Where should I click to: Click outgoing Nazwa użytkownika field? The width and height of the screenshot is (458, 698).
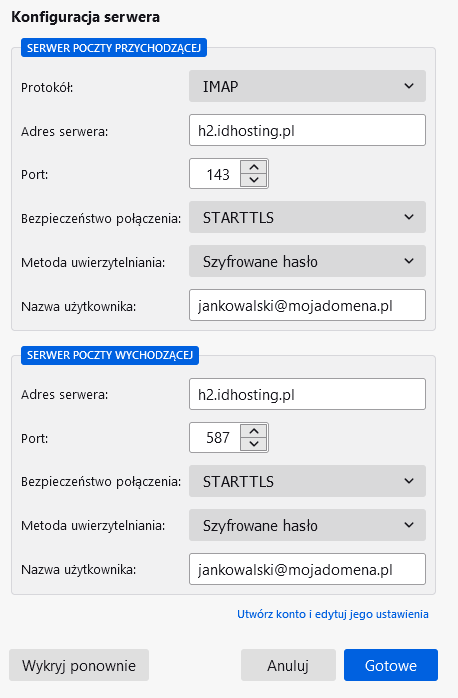coord(307,569)
